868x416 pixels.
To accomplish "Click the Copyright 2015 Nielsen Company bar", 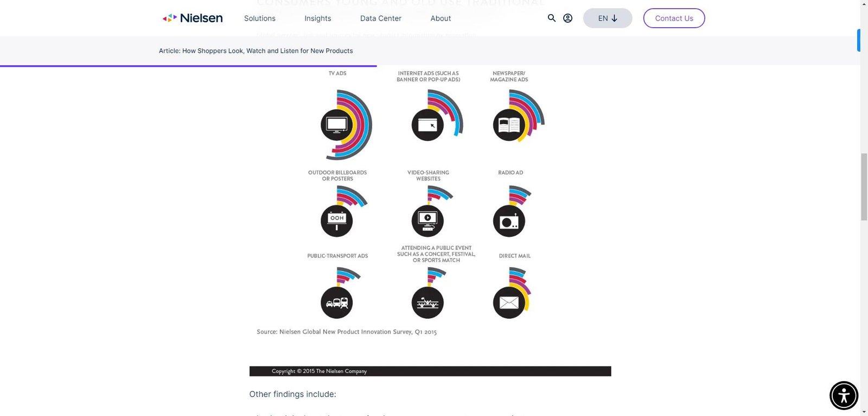I will [x=430, y=371].
